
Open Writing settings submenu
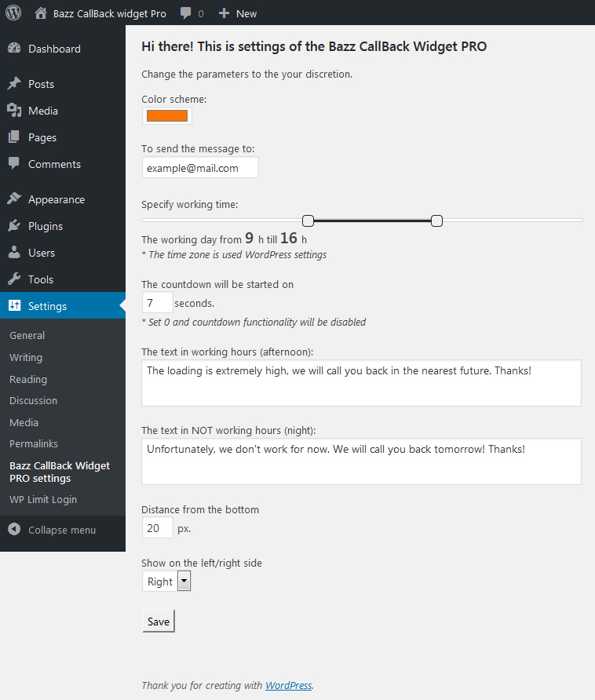tap(26, 357)
